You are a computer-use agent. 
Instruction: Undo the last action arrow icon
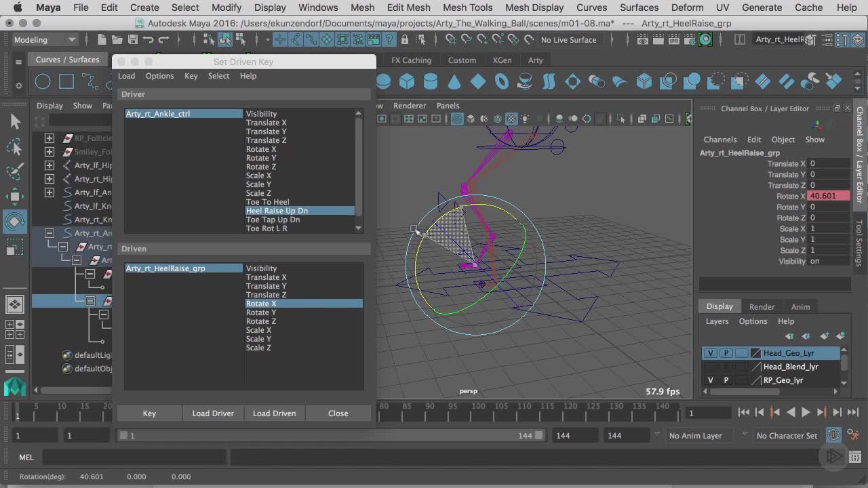[x=148, y=39]
